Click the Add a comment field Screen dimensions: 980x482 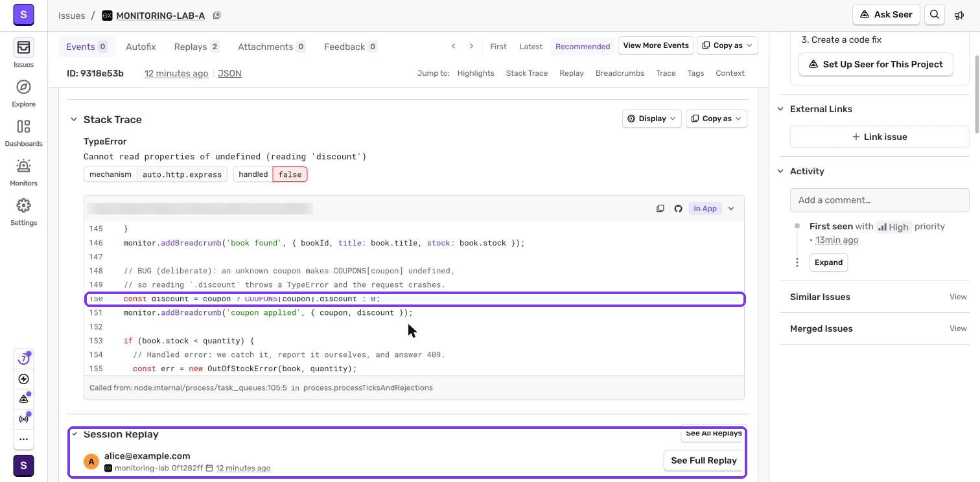click(x=880, y=200)
